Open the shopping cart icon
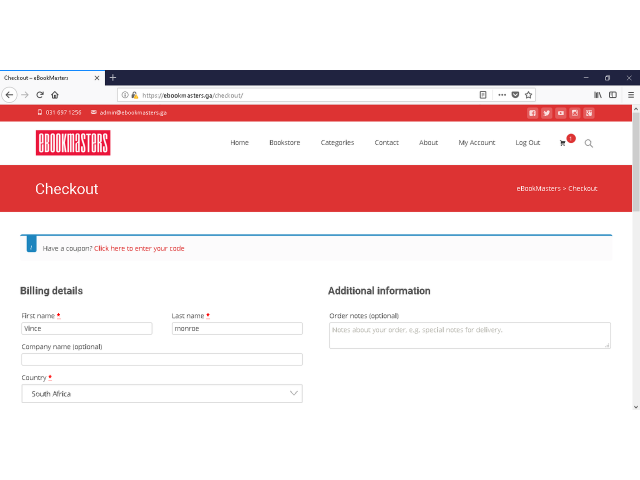 (x=562, y=143)
